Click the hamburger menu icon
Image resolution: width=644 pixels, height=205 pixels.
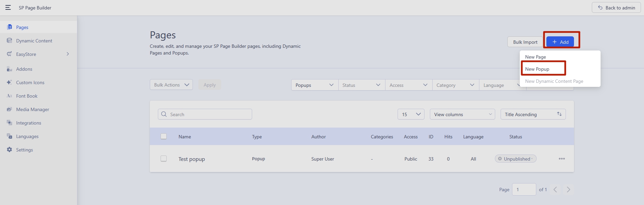point(8,7)
